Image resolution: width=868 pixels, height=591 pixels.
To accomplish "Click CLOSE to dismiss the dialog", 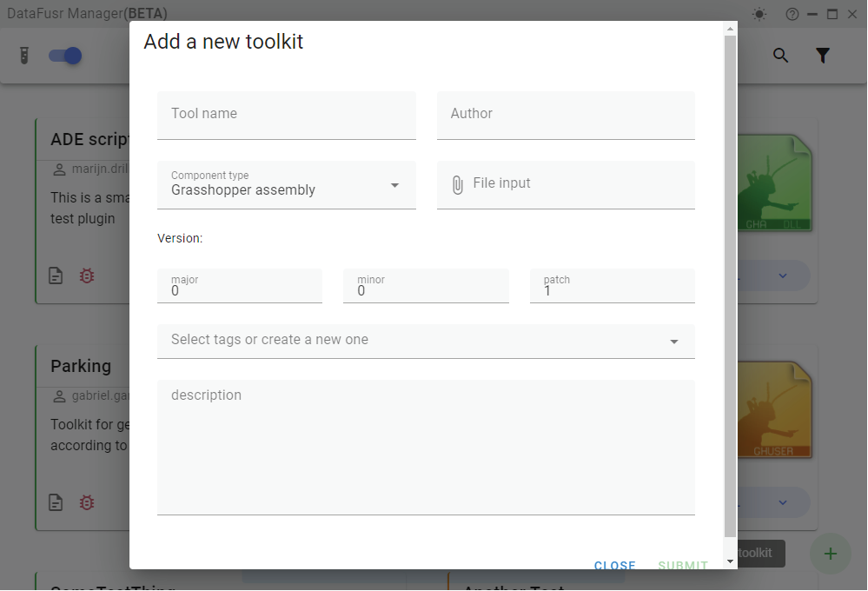I will click(x=614, y=565).
